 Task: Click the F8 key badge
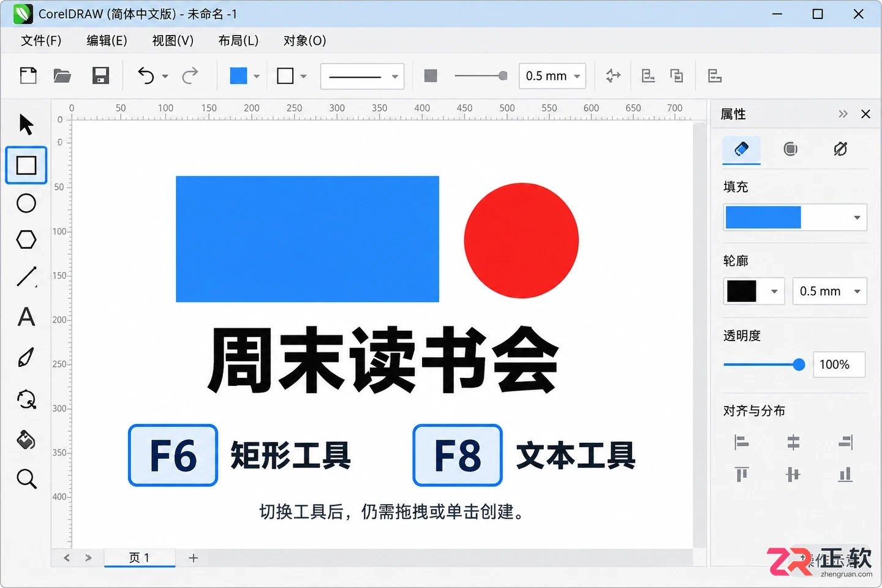tap(458, 455)
